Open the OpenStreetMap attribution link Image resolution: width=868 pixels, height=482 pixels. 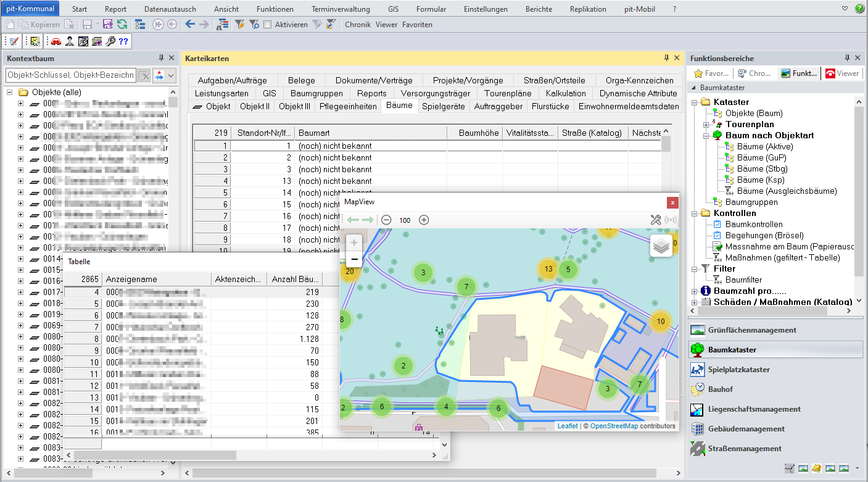[613, 426]
